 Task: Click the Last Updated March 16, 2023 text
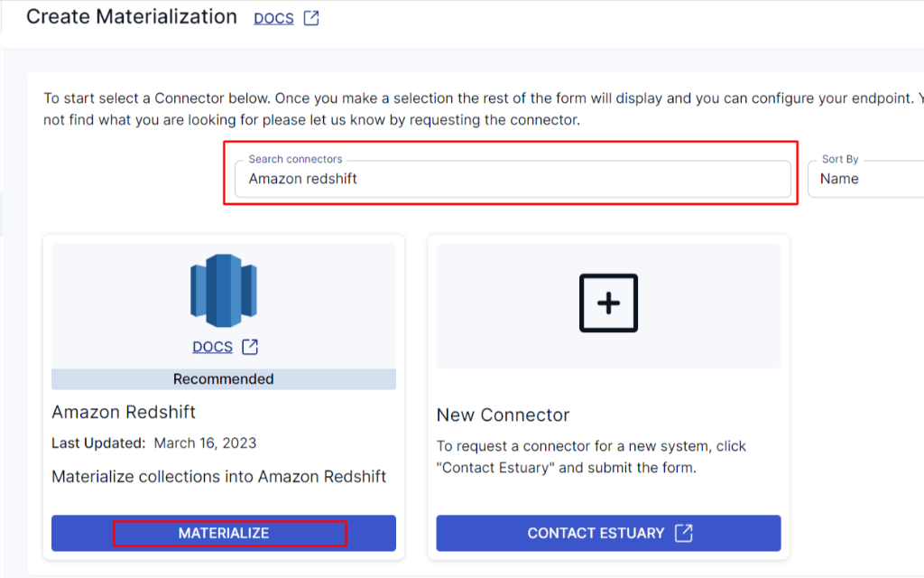tap(154, 443)
